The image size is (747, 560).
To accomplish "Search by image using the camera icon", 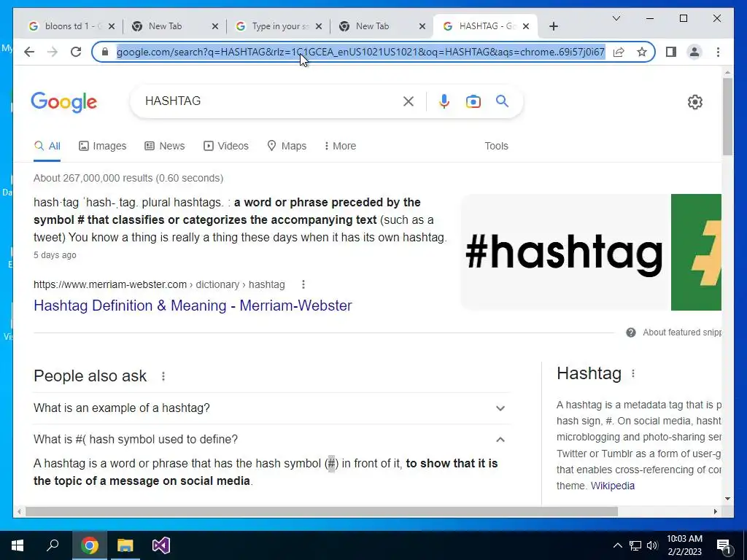I will click(473, 101).
